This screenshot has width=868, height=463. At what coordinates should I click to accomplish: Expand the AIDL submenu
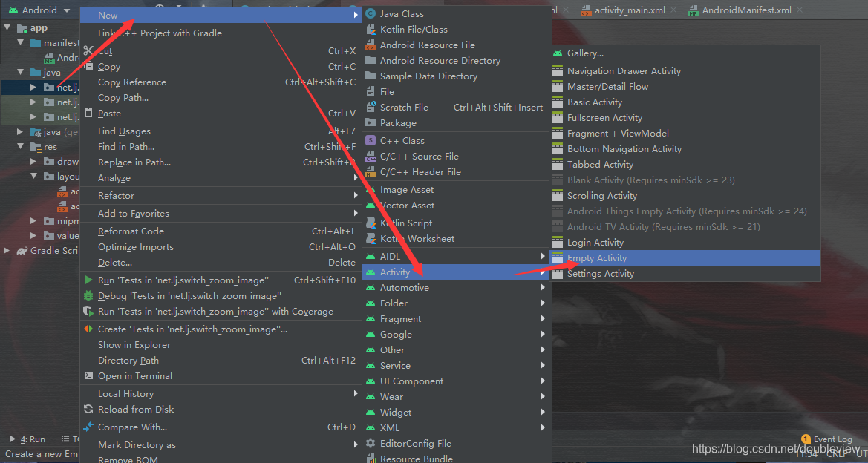457,256
